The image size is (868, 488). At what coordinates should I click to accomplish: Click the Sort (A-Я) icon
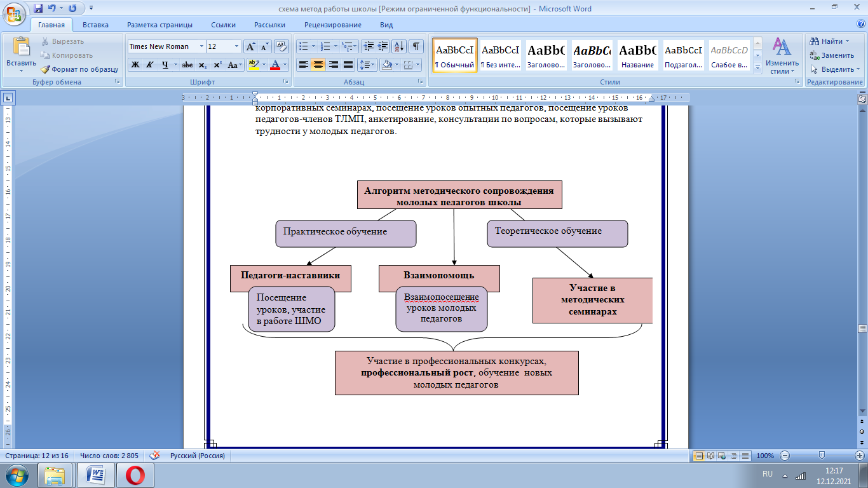point(399,46)
